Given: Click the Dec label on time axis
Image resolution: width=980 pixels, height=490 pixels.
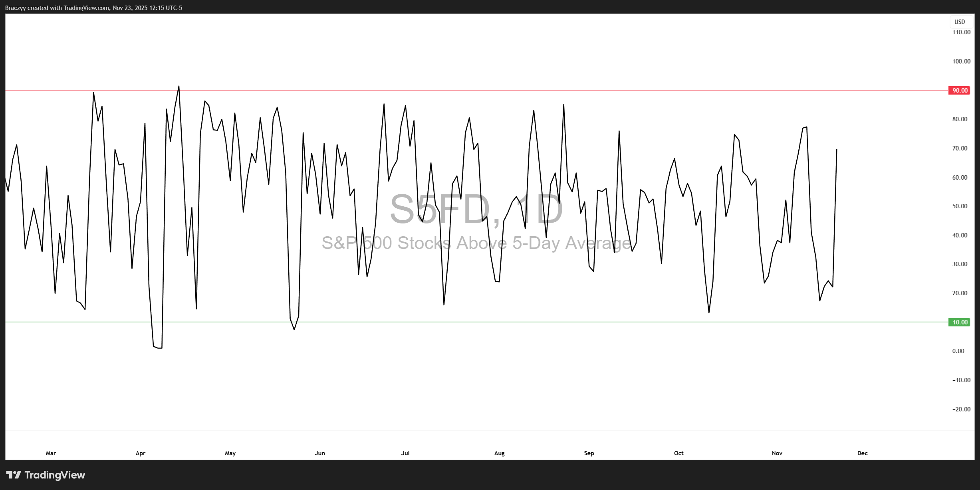Looking at the screenshot, I should (863, 453).
